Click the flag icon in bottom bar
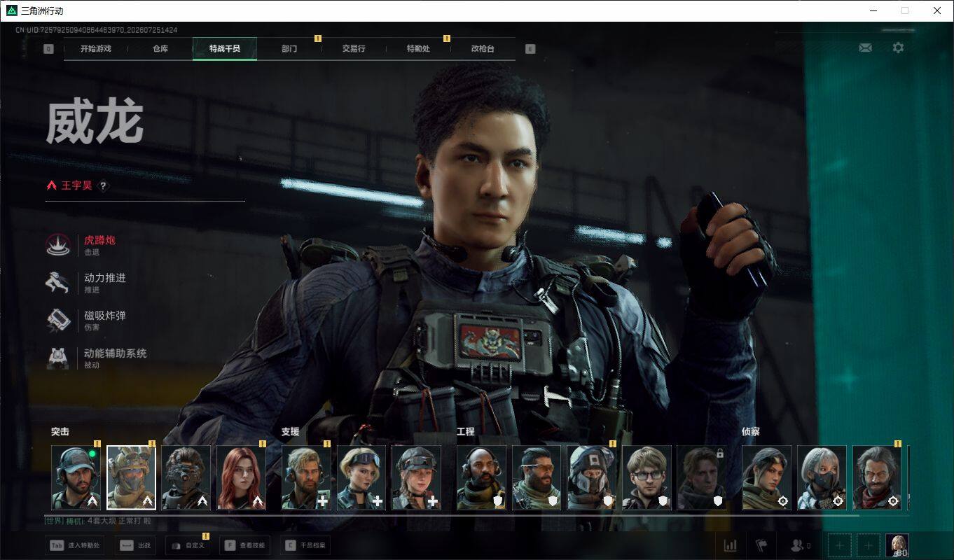The height and width of the screenshot is (560, 954). pos(761,545)
